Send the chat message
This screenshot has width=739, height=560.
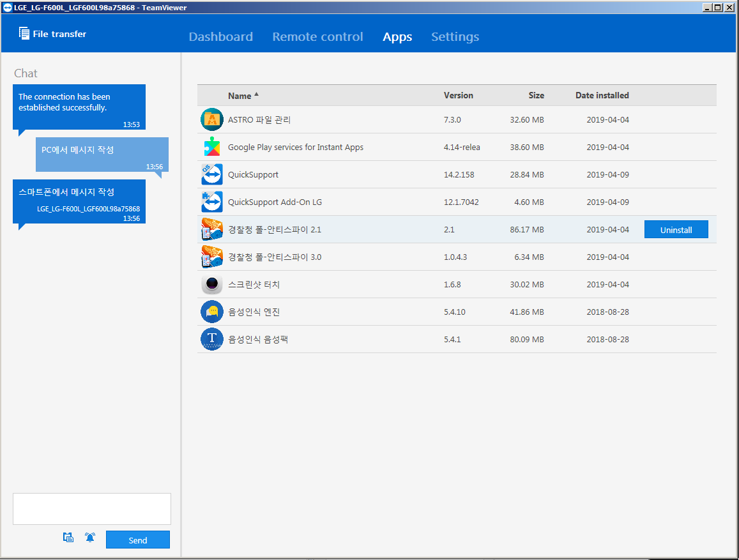(137, 540)
